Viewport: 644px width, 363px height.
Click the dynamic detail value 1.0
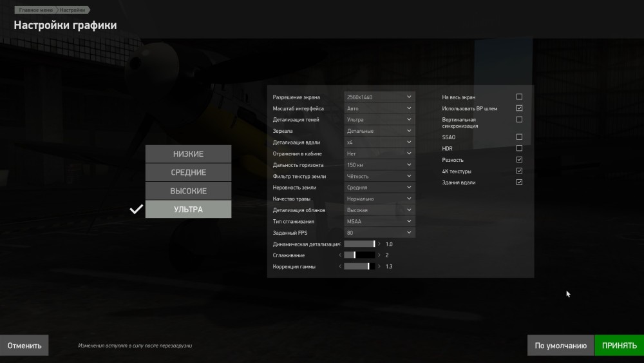pyautogui.click(x=389, y=244)
